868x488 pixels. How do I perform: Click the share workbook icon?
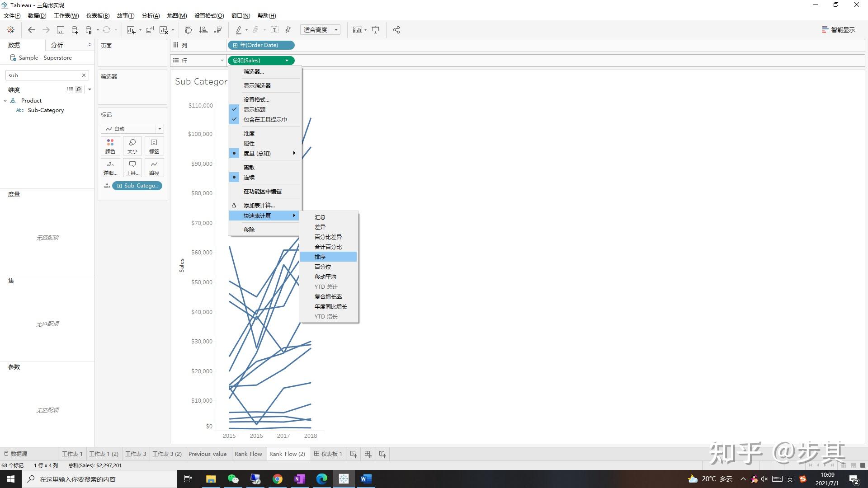[x=396, y=30]
